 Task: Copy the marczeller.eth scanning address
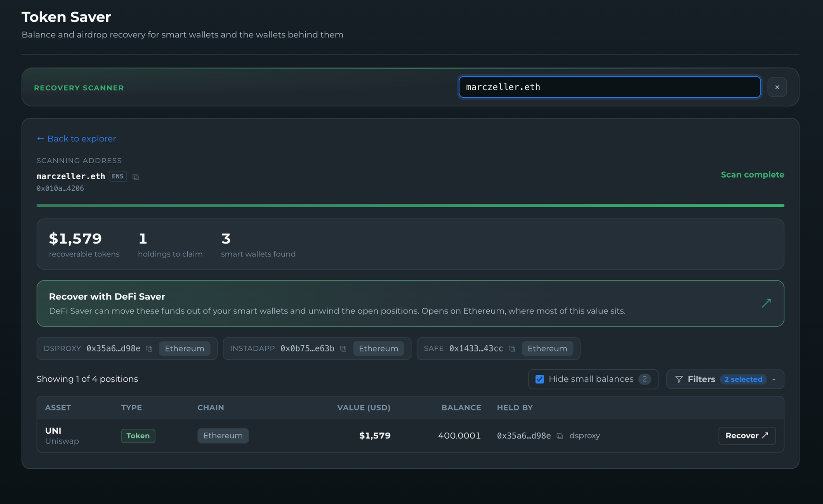(x=135, y=177)
